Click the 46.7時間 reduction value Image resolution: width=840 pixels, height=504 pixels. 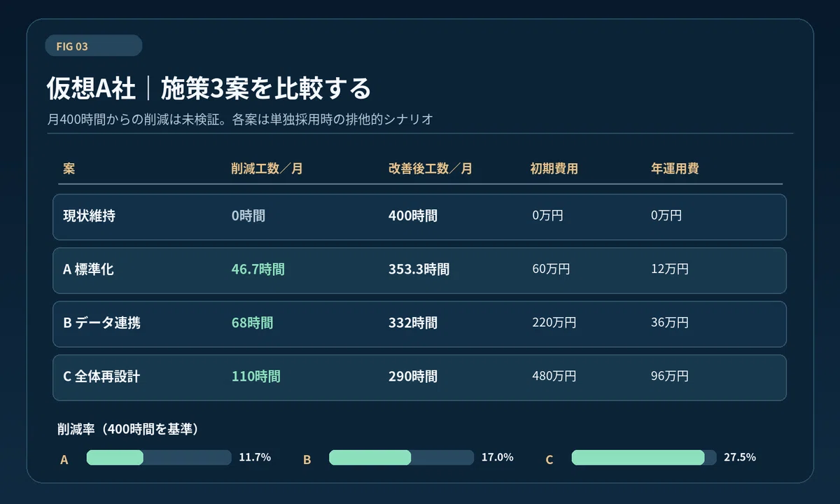[258, 269]
